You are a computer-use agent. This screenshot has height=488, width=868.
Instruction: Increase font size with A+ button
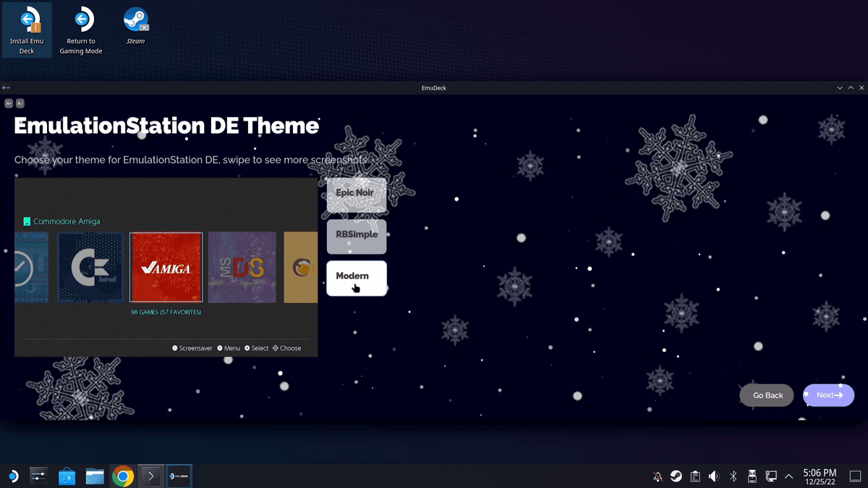[9, 103]
